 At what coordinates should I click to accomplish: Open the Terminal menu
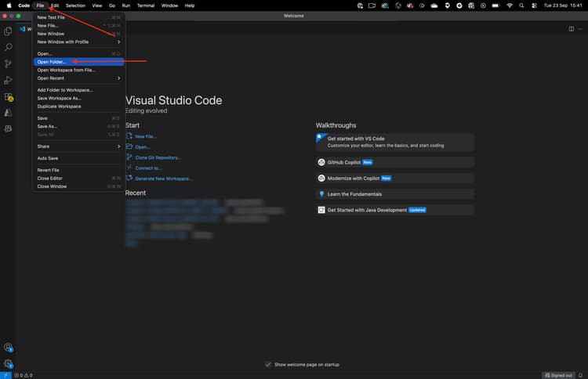tap(146, 5)
